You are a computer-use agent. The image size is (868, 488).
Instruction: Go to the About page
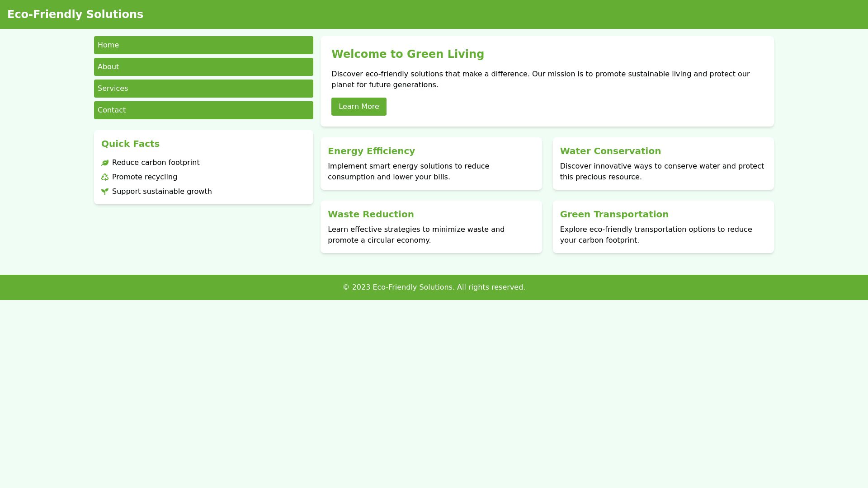pos(203,67)
